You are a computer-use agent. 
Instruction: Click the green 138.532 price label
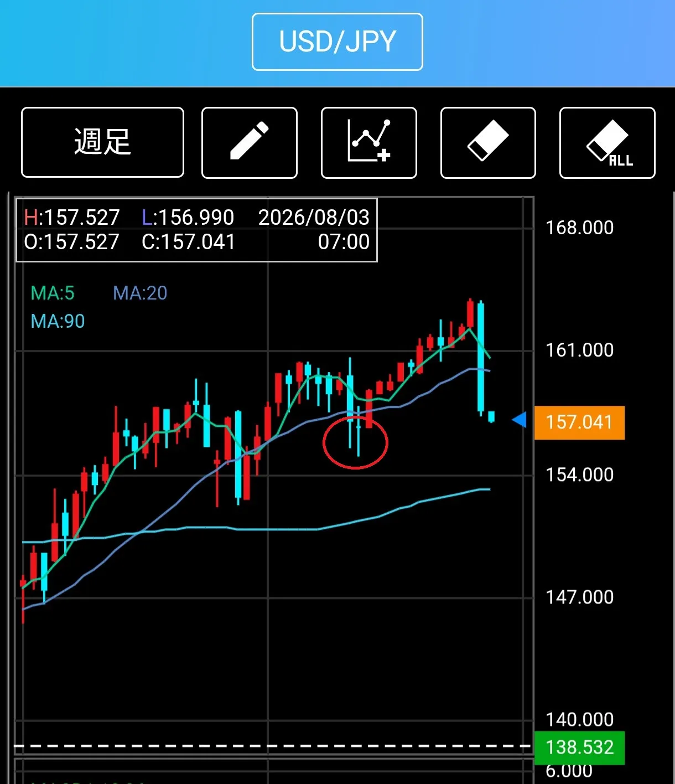tap(579, 747)
